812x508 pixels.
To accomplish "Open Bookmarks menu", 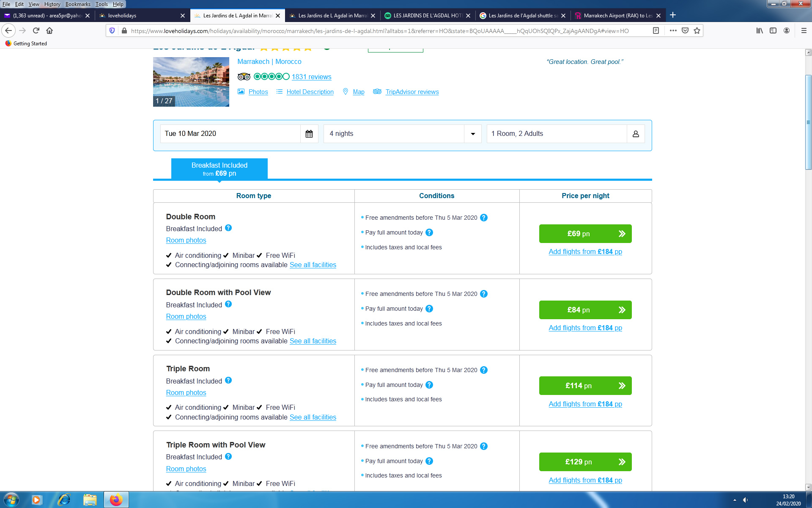I will click(78, 4).
